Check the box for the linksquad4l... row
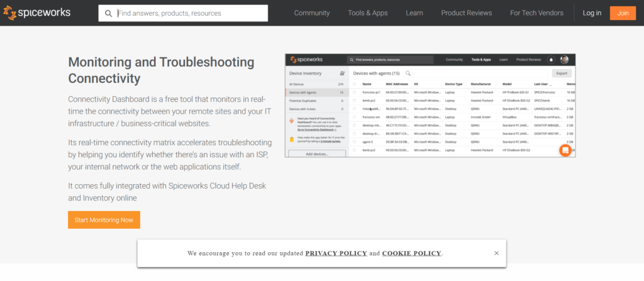The height and width of the screenshot is (281, 644). (355, 109)
